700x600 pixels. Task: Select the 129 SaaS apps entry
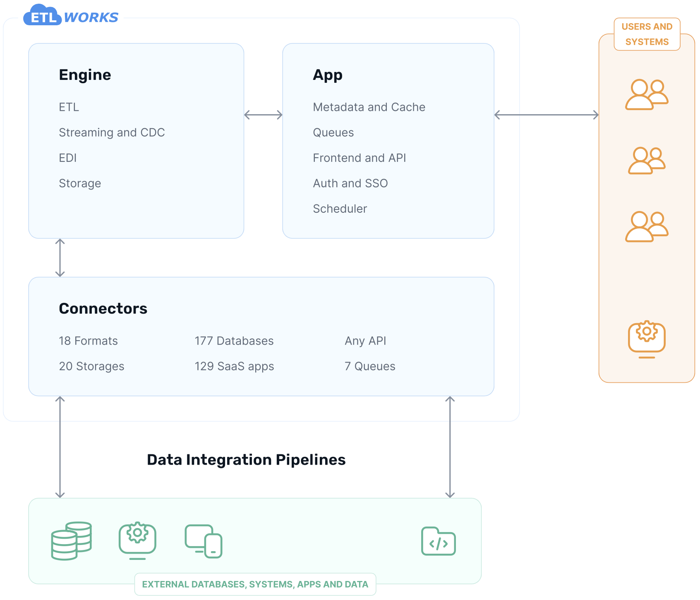(x=234, y=366)
